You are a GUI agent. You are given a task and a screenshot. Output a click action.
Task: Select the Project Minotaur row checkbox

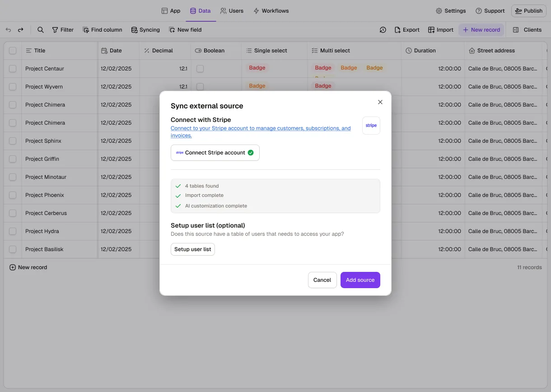pos(13,177)
